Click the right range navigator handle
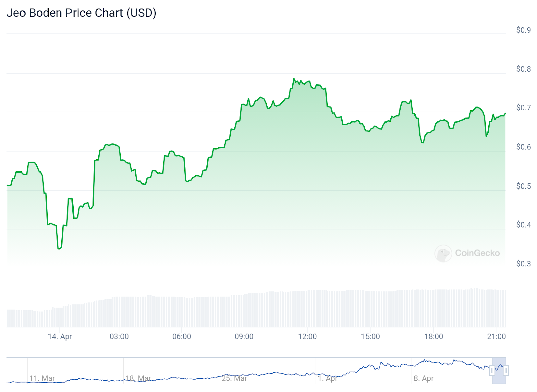This screenshot has width=537, height=392. click(x=506, y=371)
